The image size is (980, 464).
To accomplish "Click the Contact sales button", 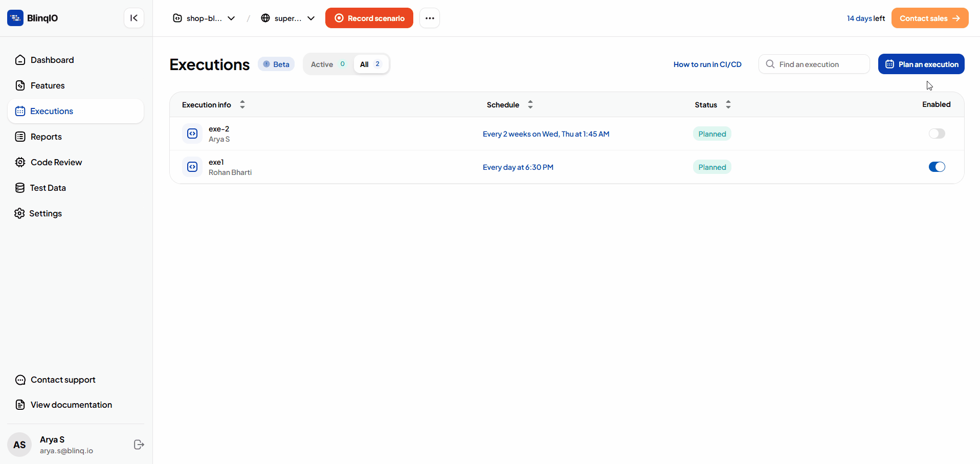I will pos(929,18).
